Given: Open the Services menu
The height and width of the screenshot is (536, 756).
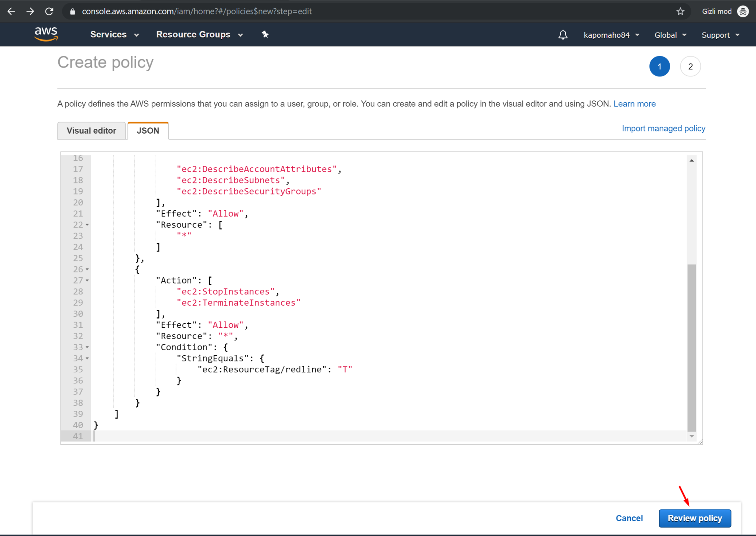Looking at the screenshot, I should [115, 34].
